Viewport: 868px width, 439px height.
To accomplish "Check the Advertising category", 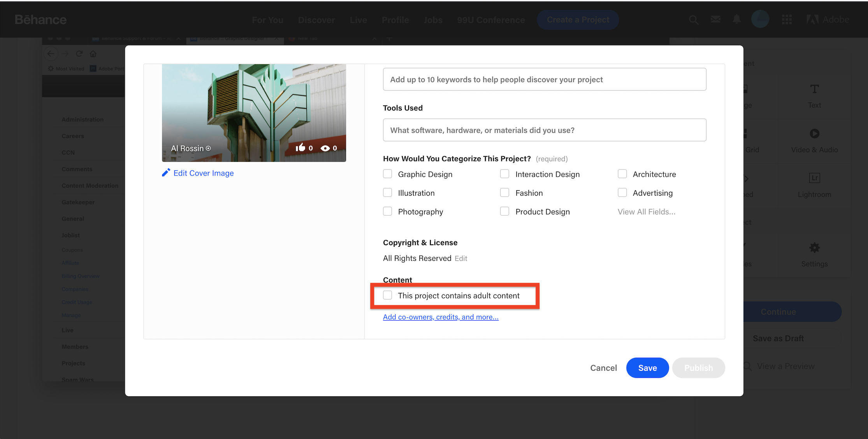I will [x=622, y=193].
